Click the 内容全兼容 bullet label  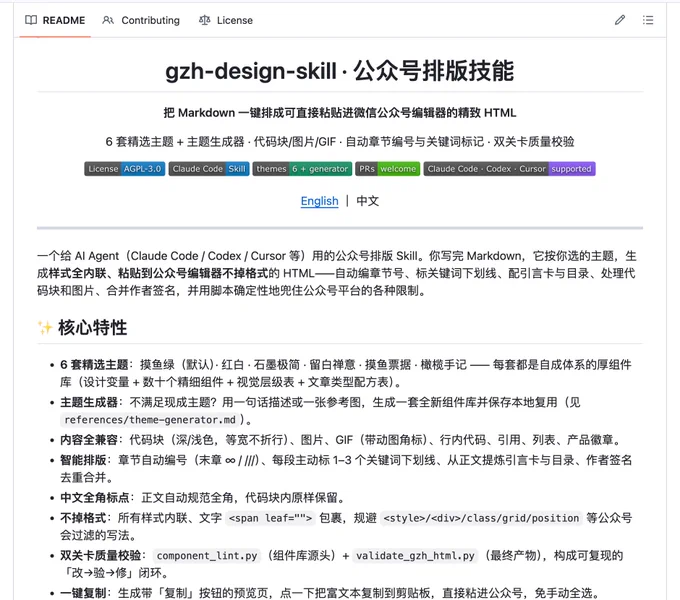tap(89, 440)
